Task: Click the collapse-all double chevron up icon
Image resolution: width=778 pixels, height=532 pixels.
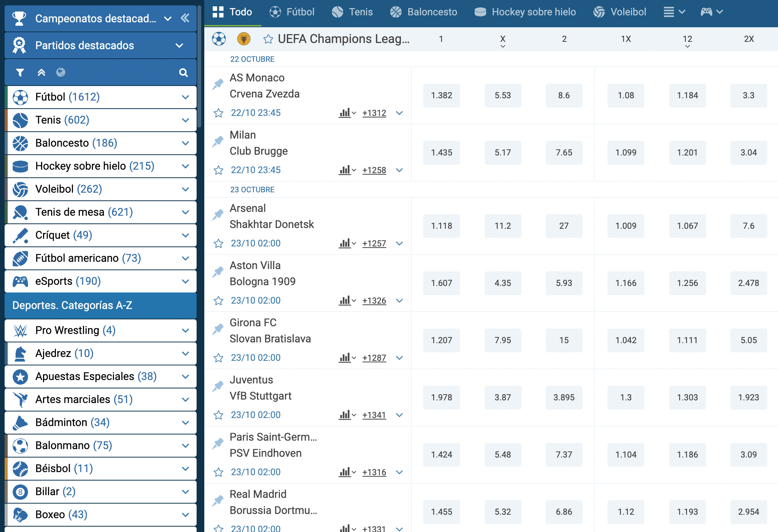Action: pyautogui.click(x=41, y=73)
